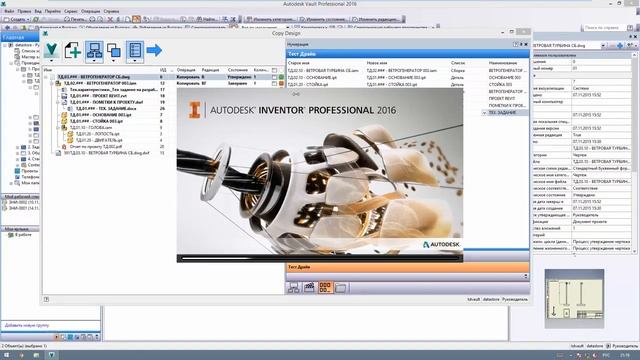This screenshot has height=360, width=640.
Task: Open dropdown arrow under the Vault V button
Action: [51, 61]
